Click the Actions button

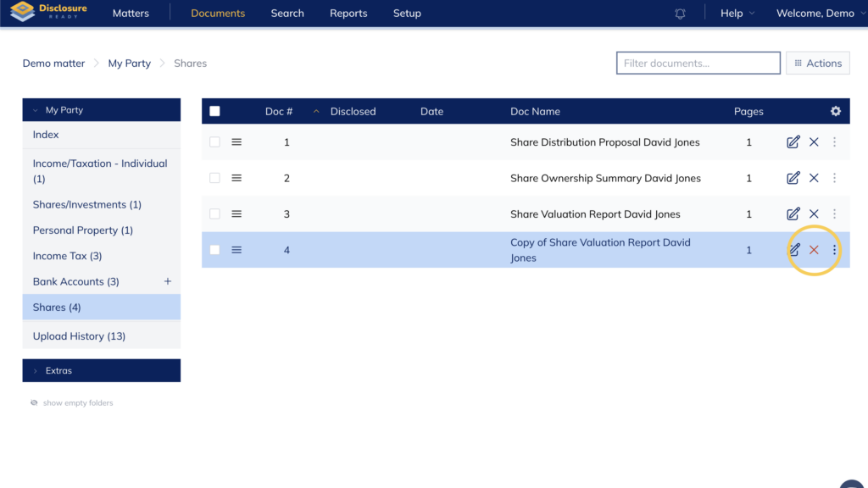[817, 63]
